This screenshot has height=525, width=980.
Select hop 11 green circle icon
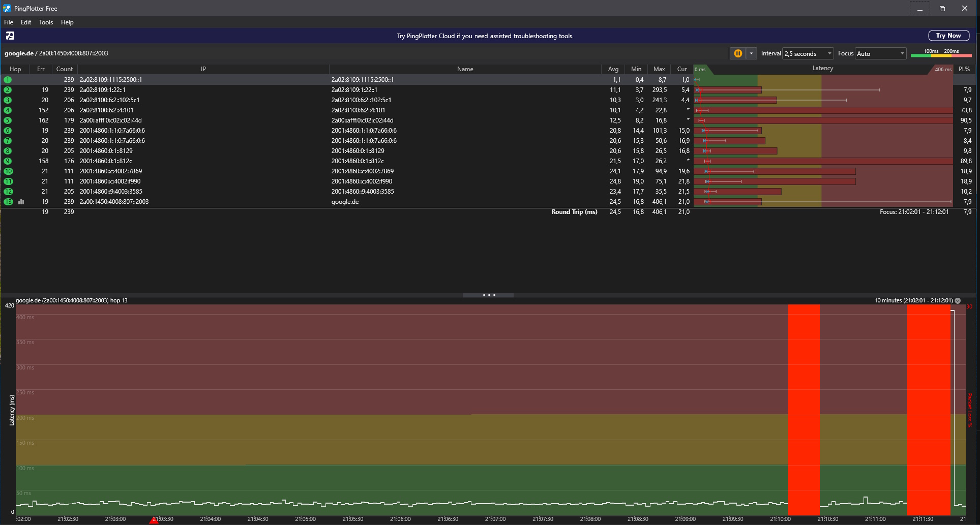tap(8, 181)
